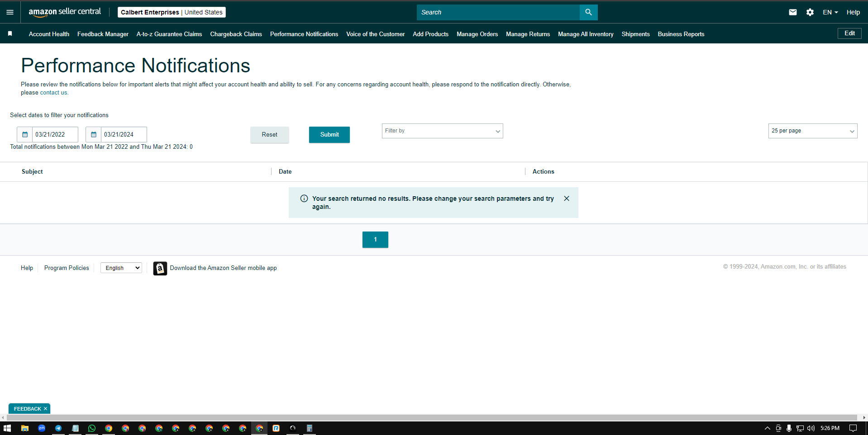Open File Explorer from the taskbar

point(25,428)
